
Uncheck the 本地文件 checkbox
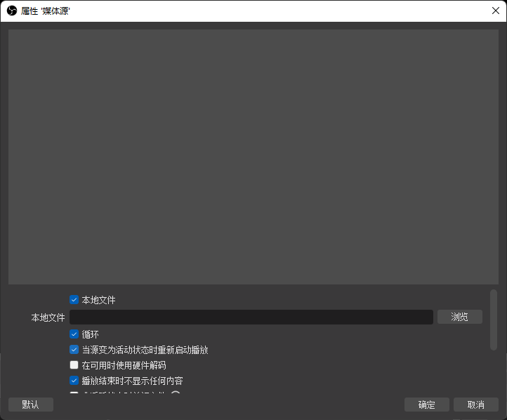coord(74,300)
